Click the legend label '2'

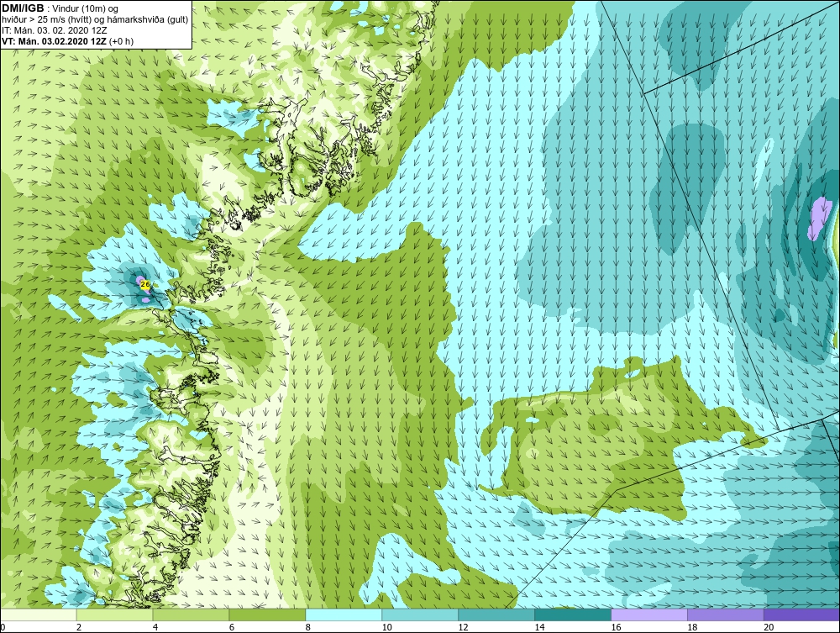tap(79, 627)
